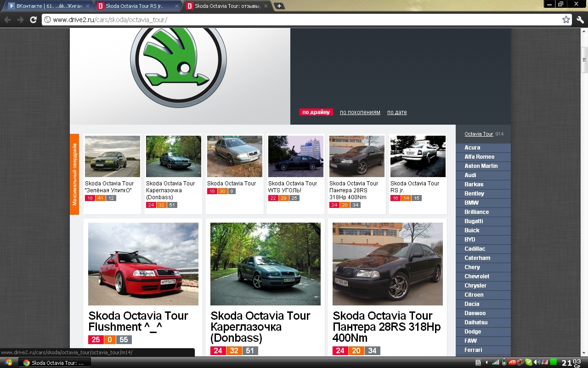Close the Skoda Octavia Tour RS jr. tab

click(x=177, y=6)
